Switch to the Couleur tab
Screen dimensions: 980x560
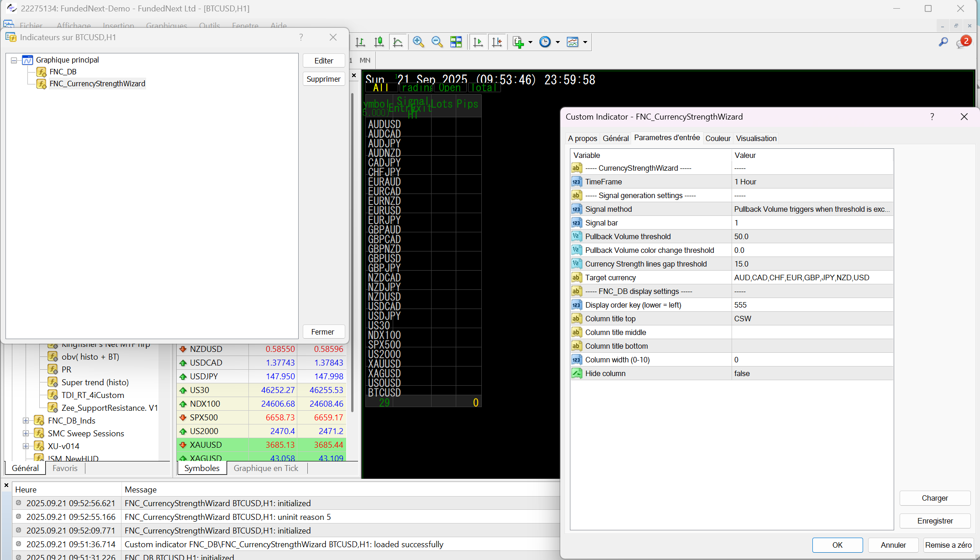717,138
